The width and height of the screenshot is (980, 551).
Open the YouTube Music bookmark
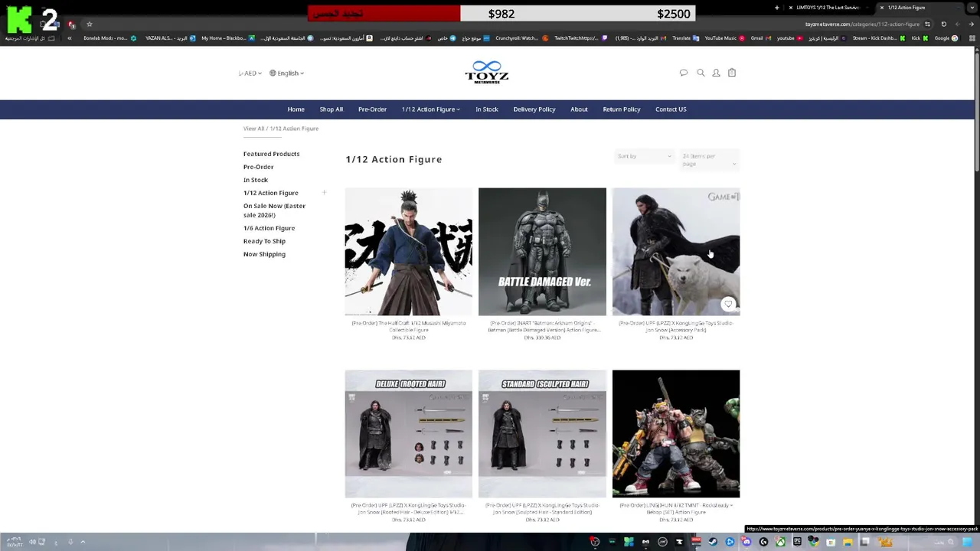pyautogui.click(x=724, y=38)
